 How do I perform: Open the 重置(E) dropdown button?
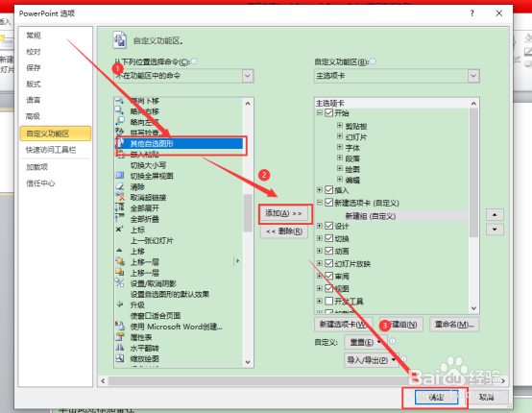click(x=366, y=342)
